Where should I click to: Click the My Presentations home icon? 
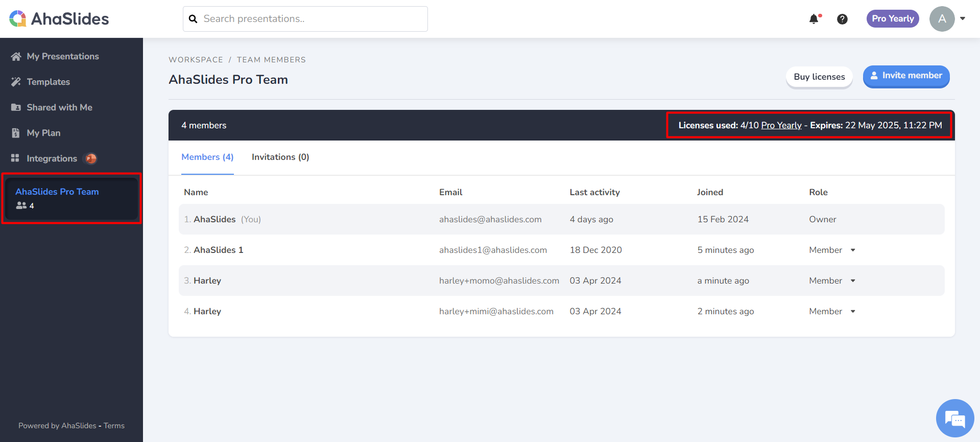point(16,56)
